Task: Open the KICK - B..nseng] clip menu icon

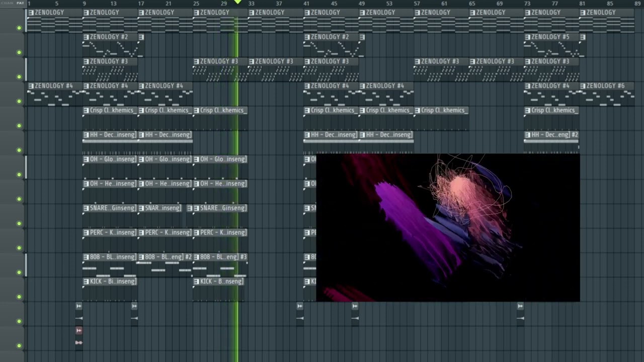Action: 197,282
